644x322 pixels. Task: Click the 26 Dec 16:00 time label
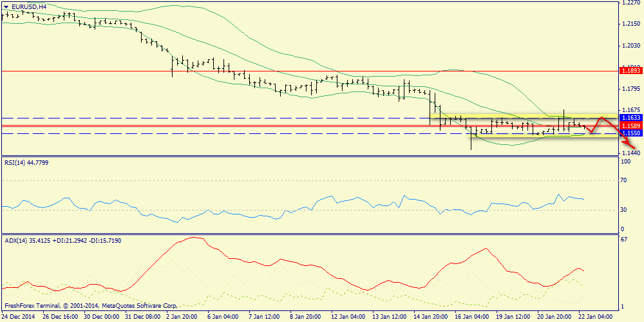pos(61,317)
